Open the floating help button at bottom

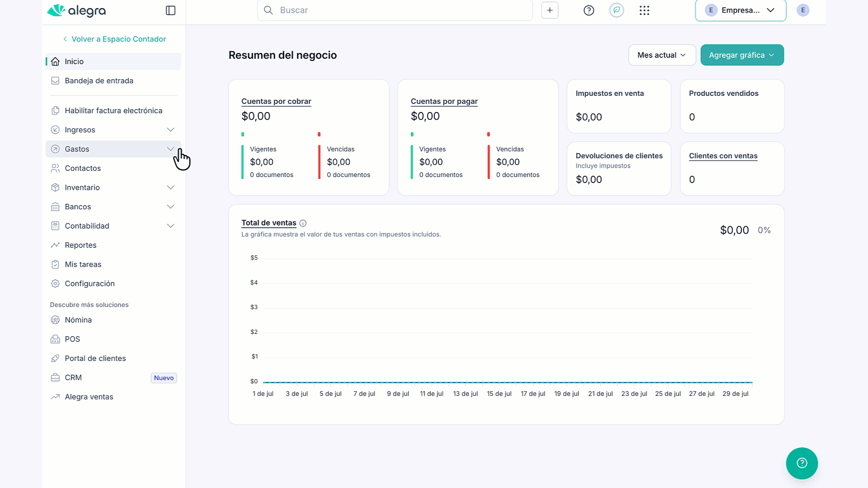[802, 463]
